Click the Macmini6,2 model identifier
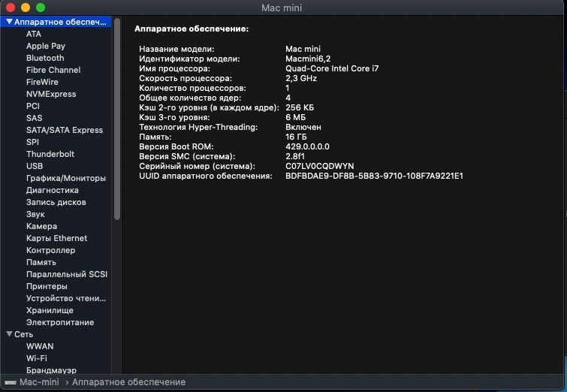Screen dimensions: 567x392 [x=308, y=59]
